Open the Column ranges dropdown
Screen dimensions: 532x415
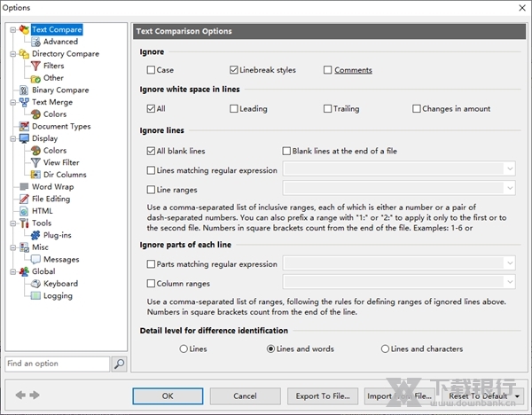click(509, 282)
